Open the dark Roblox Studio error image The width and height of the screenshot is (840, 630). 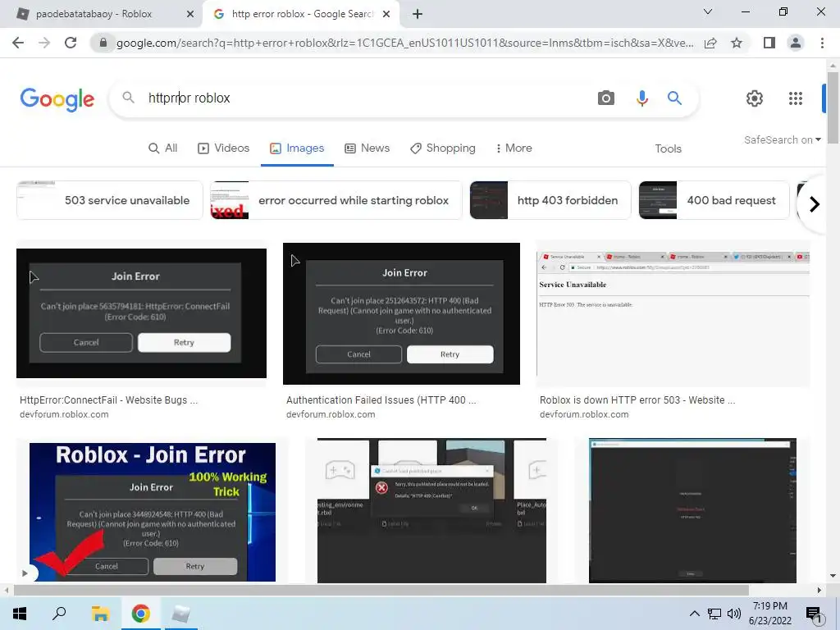coord(692,510)
